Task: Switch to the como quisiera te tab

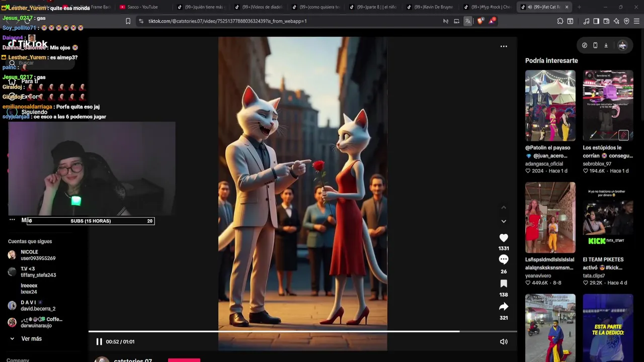Action: [316, 7]
